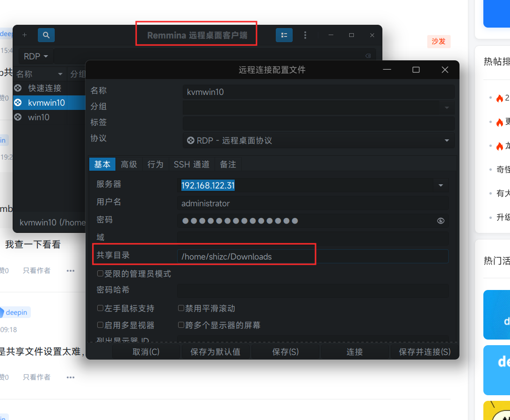Switch to the 备注 tab
The image size is (510, 420).
click(x=228, y=164)
